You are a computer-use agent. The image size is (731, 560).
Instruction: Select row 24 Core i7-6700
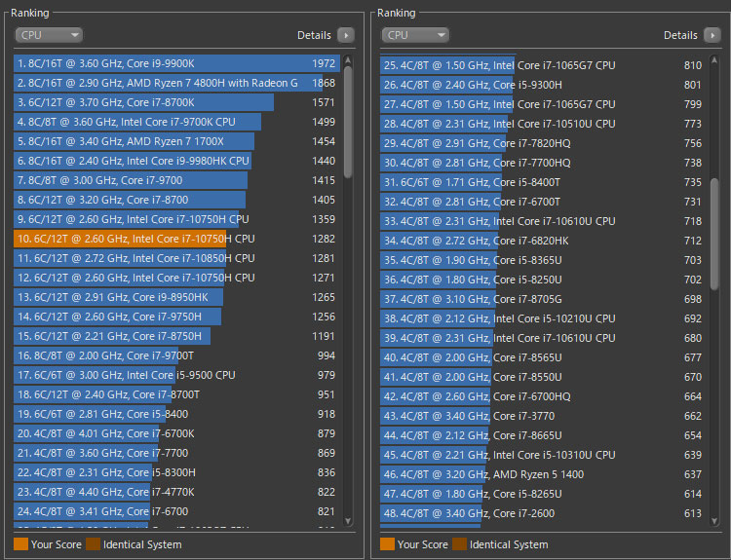pyautogui.click(x=177, y=512)
